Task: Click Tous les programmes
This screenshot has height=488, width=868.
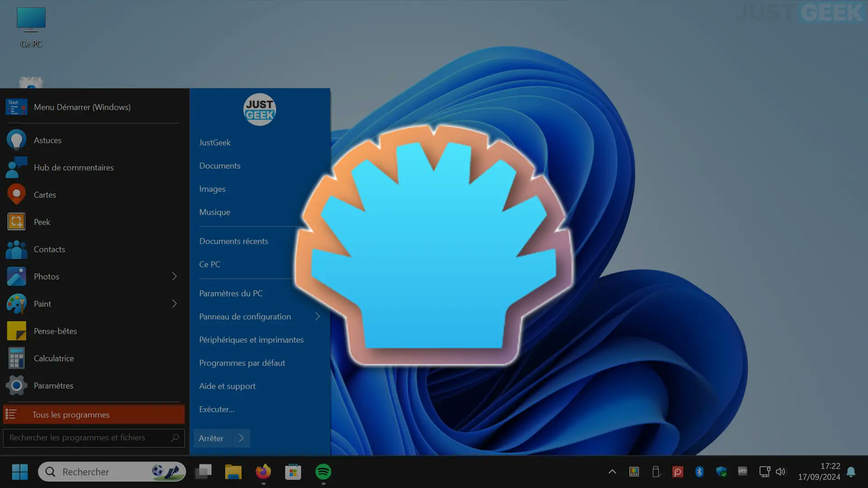Action: [x=71, y=414]
